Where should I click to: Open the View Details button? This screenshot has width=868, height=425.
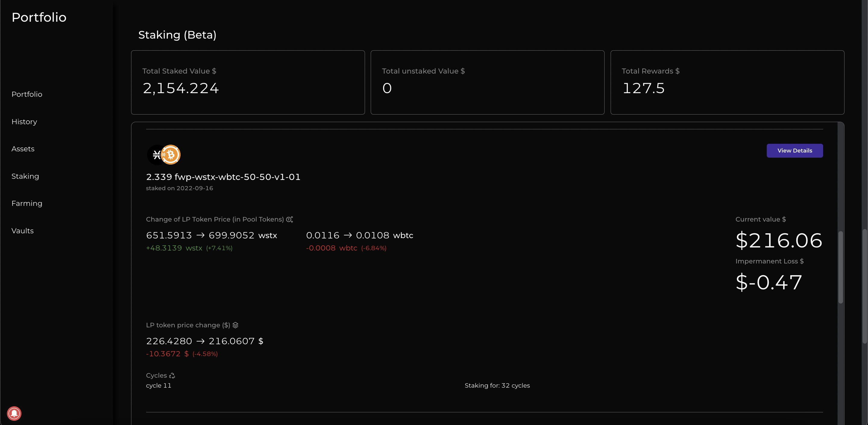click(794, 151)
